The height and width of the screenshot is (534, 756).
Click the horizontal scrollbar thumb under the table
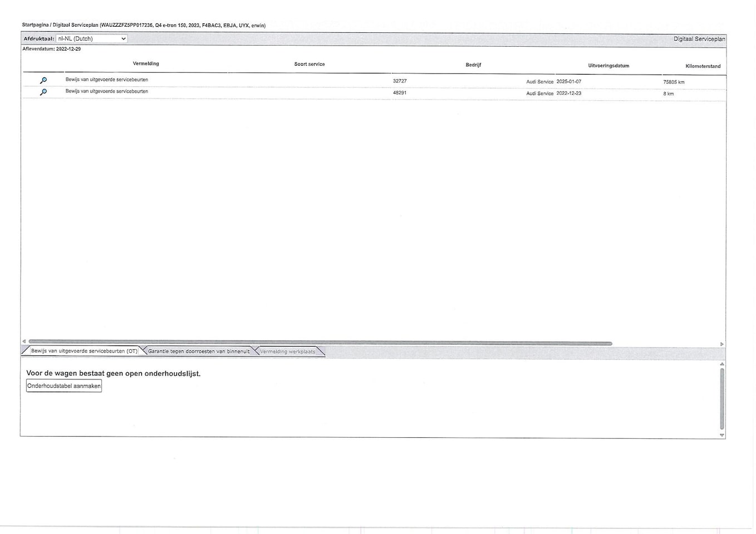click(x=320, y=343)
